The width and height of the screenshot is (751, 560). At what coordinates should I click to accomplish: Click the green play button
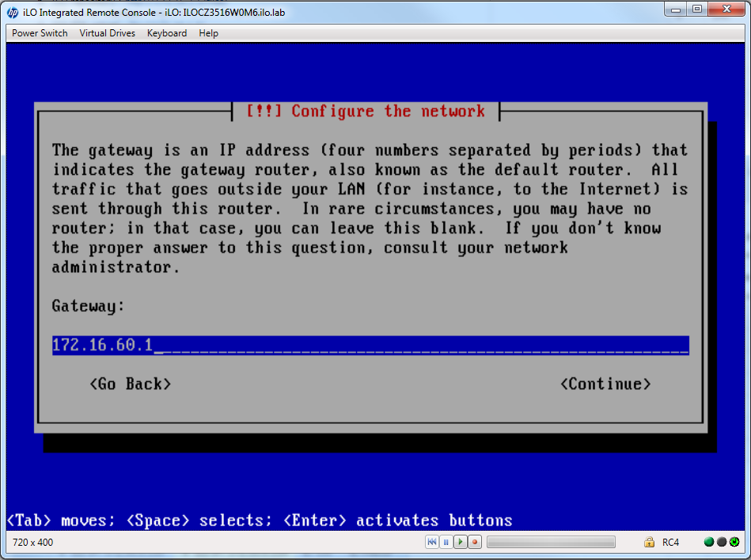[461, 542]
